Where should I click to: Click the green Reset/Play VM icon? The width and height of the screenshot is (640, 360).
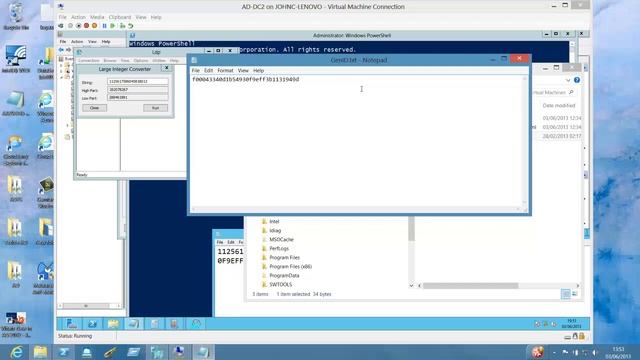tap(113, 26)
